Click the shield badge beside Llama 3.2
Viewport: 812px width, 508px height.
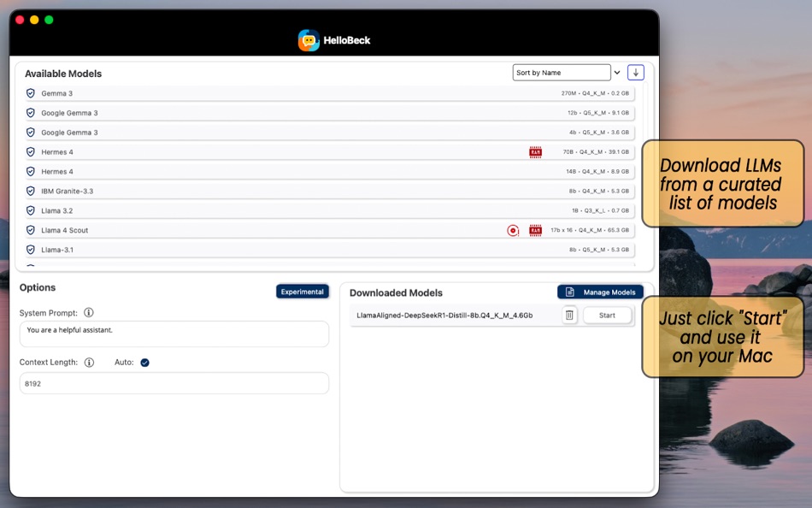click(x=30, y=210)
